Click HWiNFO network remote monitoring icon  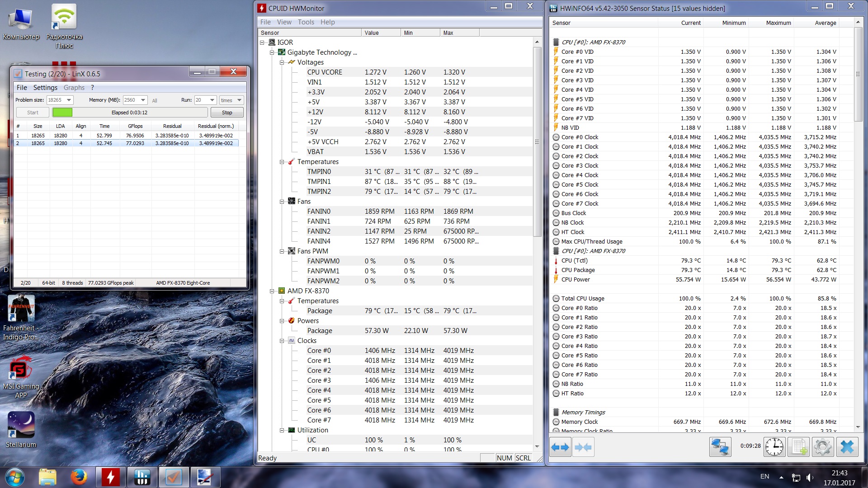coord(720,447)
